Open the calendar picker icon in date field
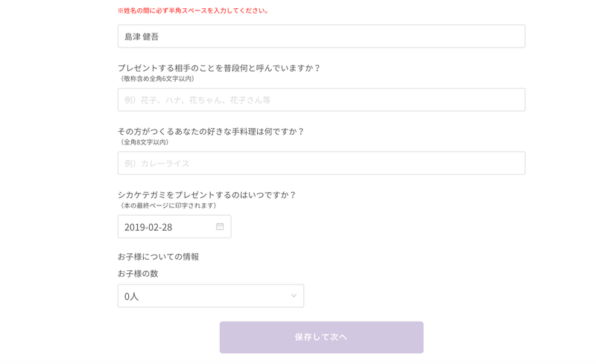The image size is (596, 364). pos(220,226)
